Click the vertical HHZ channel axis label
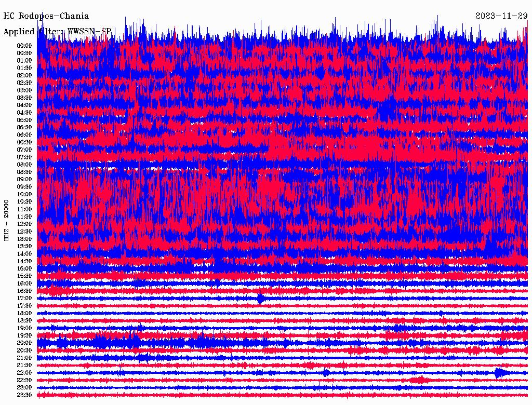The image size is (532, 405). [x=7, y=220]
